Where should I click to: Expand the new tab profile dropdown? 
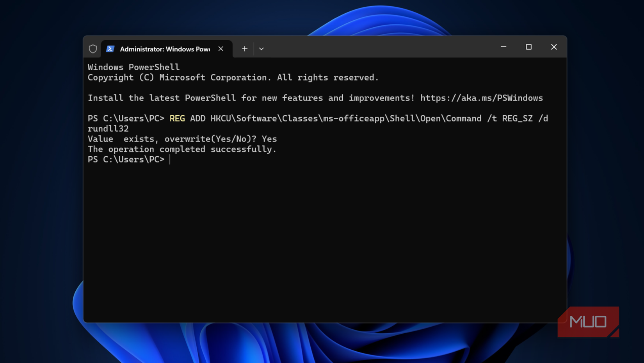(262, 49)
